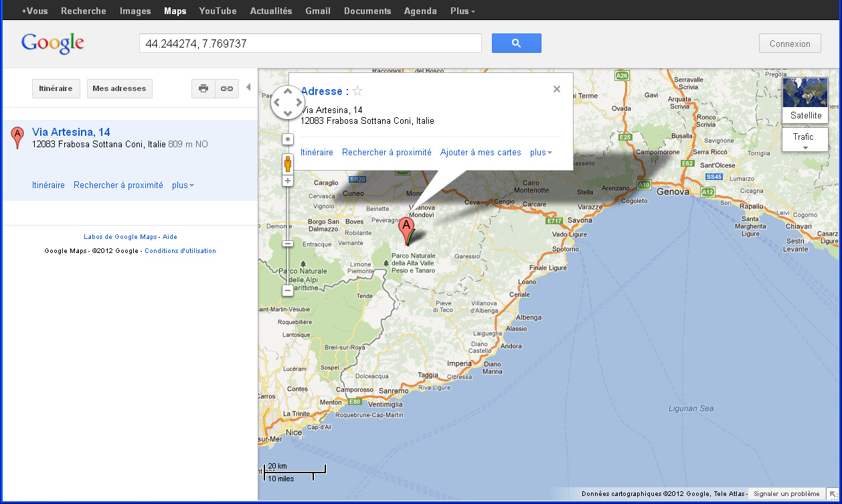This screenshot has width=842, height=504.
Task: Open Documents from the top bar
Action: 367,11
